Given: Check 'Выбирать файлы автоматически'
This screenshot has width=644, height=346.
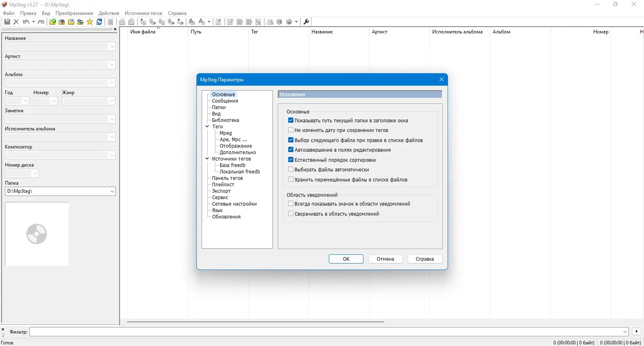Looking at the screenshot, I should 291,169.
